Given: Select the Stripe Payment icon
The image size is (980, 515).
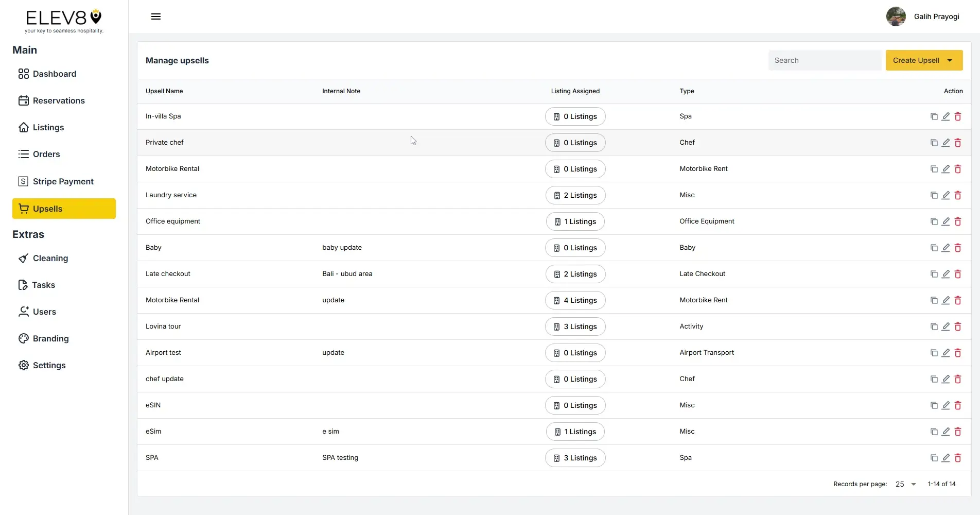Looking at the screenshot, I should click(23, 181).
